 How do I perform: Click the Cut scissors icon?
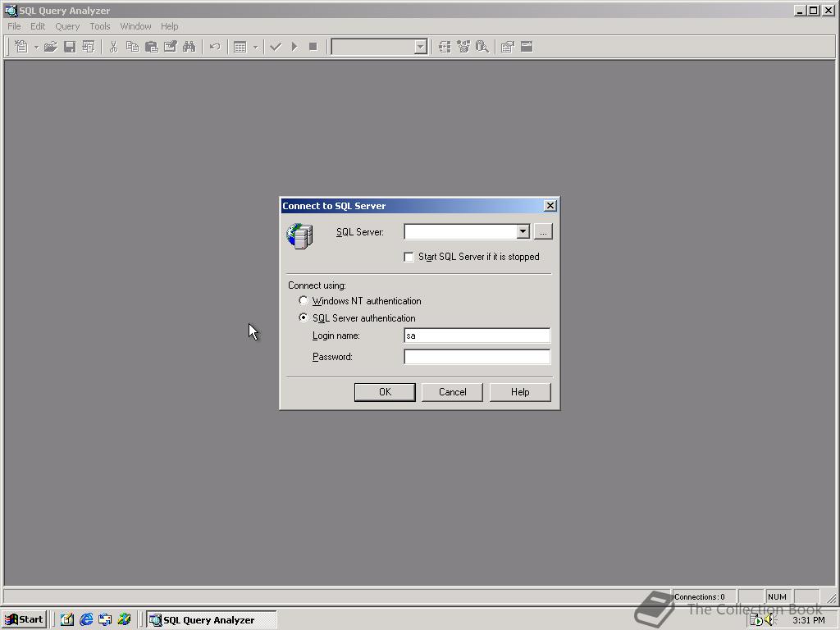[x=113, y=47]
